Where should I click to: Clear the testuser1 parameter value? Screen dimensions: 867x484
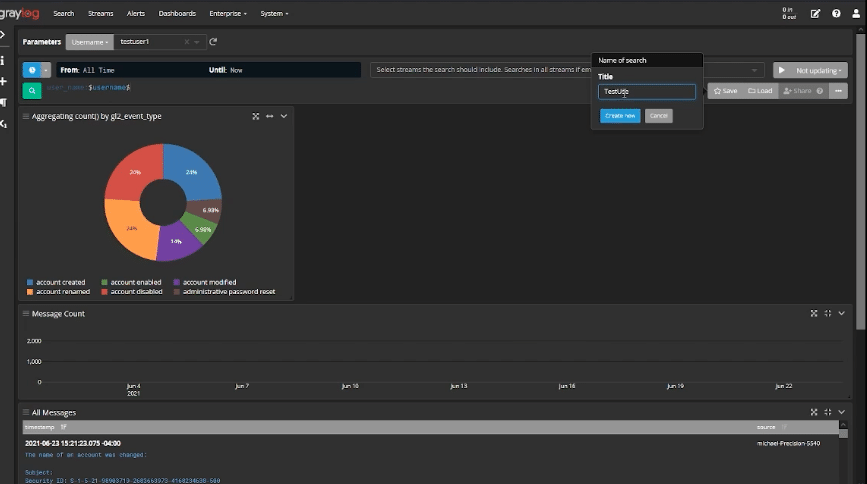tap(186, 42)
